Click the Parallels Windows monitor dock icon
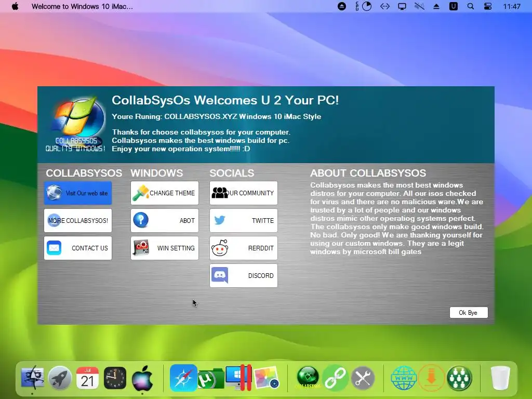Image resolution: width=532 pixels, height=399 pixels. point(238,378)
